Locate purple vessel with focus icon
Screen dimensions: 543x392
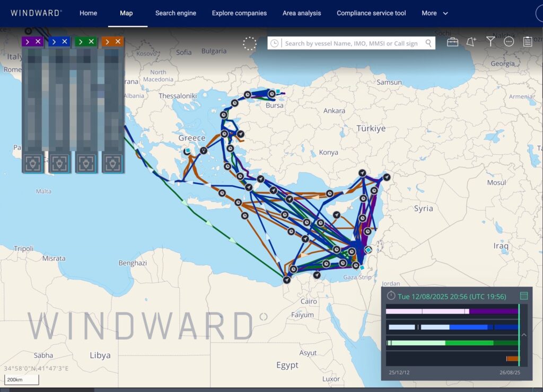point(33,163)
